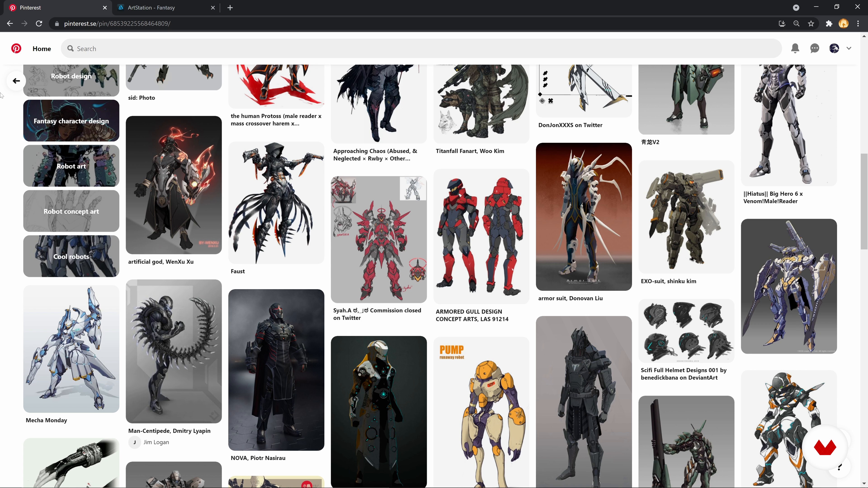
Task: Click the install app icon in address bar
Action: tap(782, 23)
